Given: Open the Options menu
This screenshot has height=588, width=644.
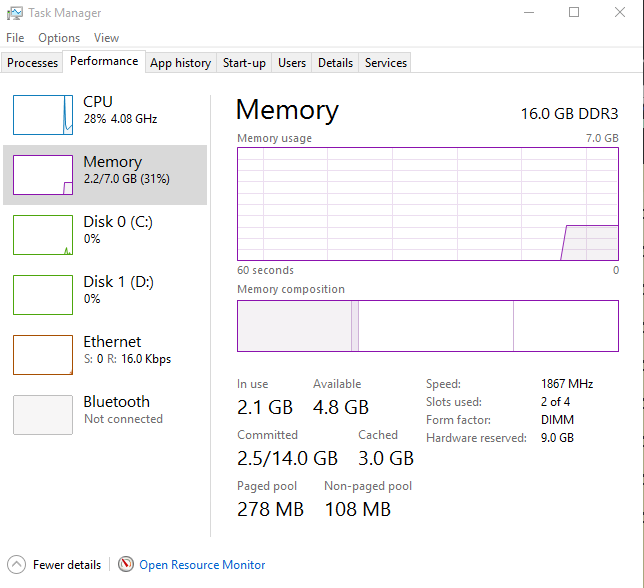Looking at the screenshot, I should (x=59, y=38).
